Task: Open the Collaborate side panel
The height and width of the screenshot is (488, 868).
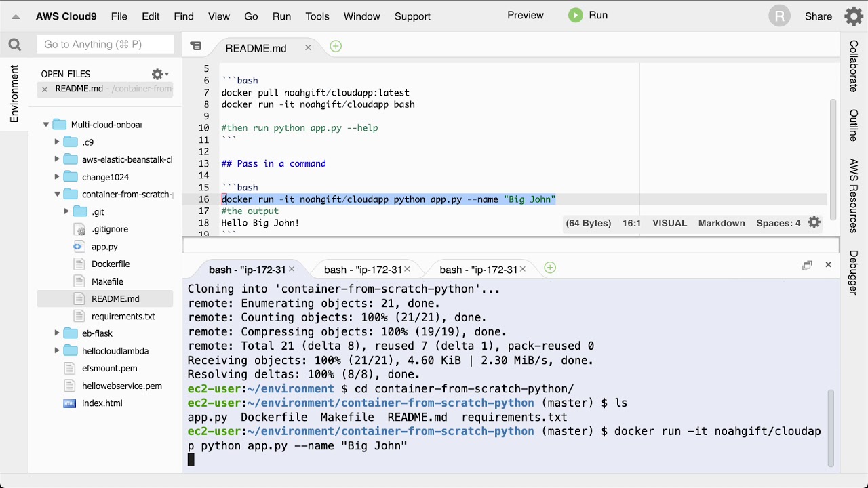Action: point(854,66)
